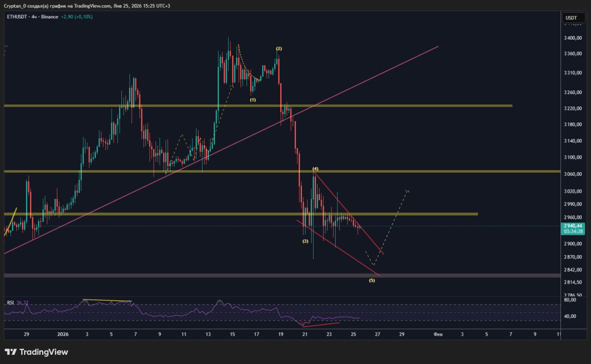This screenshot has width=591, height=364.
Task: Select wave label (4) on chart
Action: point(315,169)
